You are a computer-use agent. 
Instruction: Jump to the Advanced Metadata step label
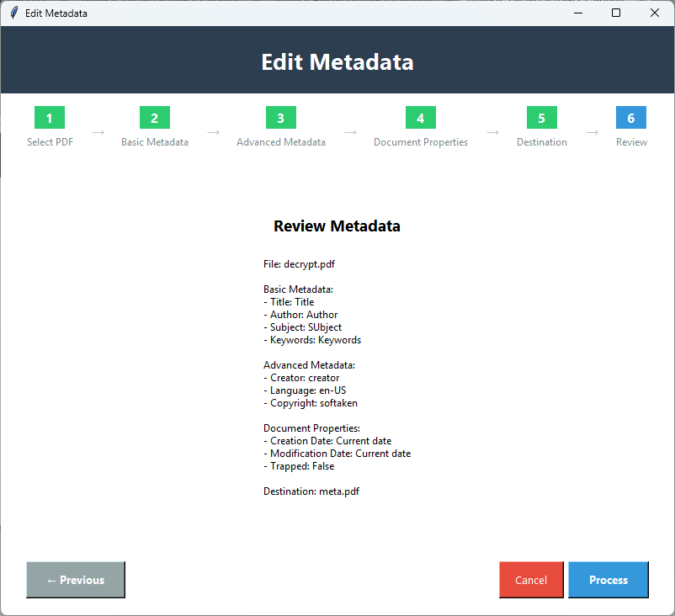[x=280, y=142]
